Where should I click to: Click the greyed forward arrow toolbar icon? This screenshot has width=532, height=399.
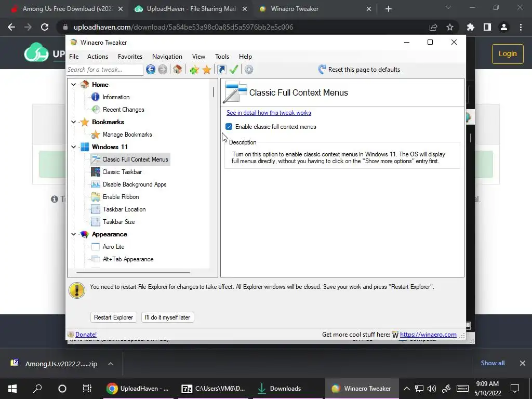tap(163, 70)
